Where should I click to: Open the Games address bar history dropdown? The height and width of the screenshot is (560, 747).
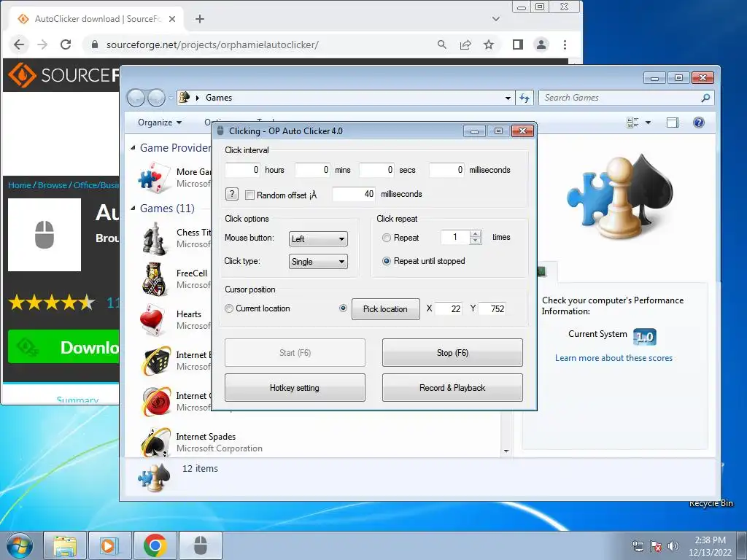(508, 98)
